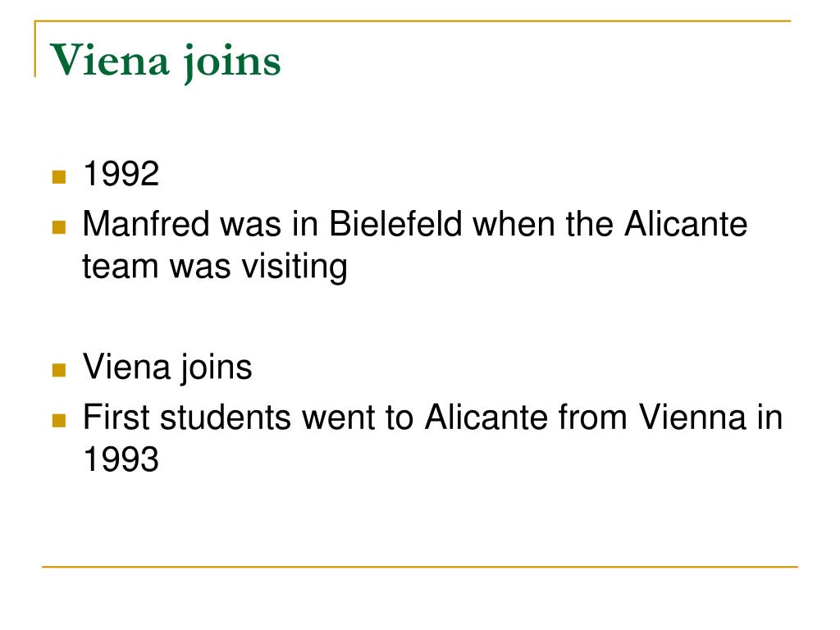Click the word 'when' in second bullet
Screen dimensions: 840x630
(514, 223)
